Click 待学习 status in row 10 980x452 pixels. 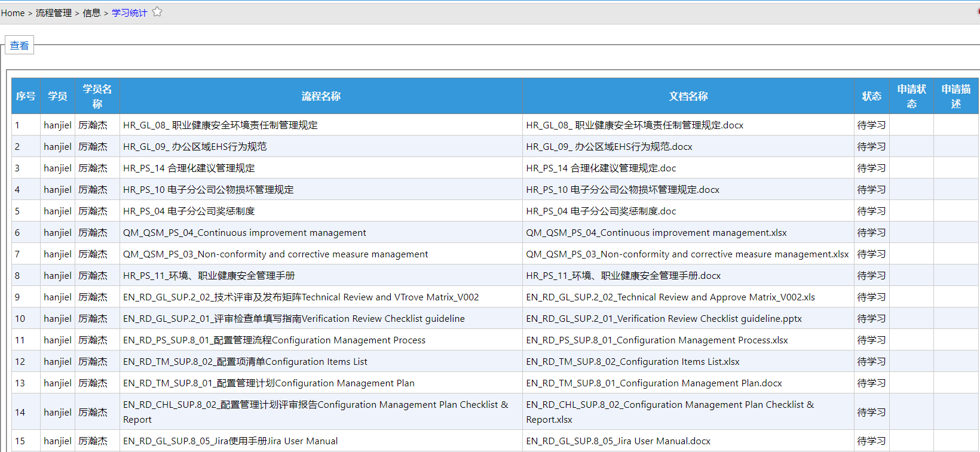[871, 319]
